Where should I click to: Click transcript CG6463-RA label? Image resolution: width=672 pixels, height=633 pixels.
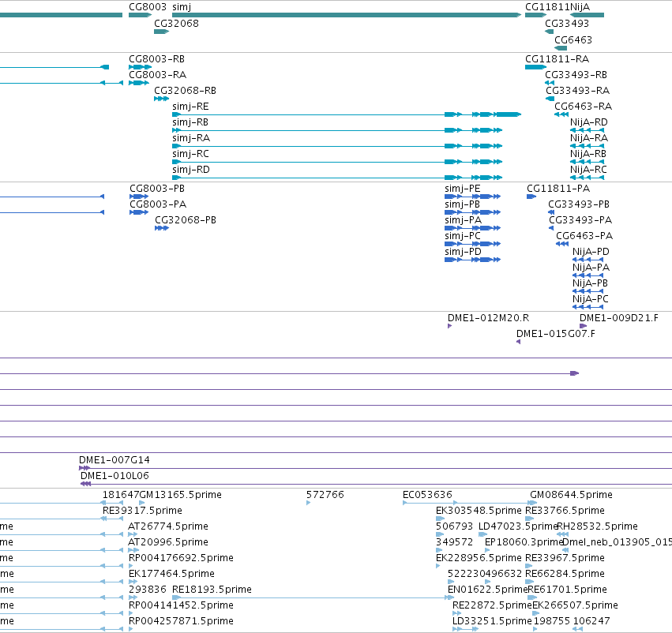584,107
